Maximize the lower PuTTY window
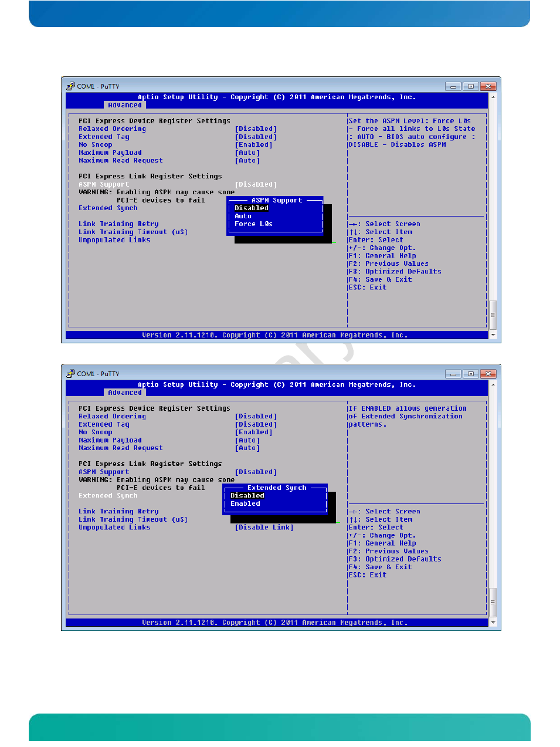 pyautogui.click(x=470, y=374)
